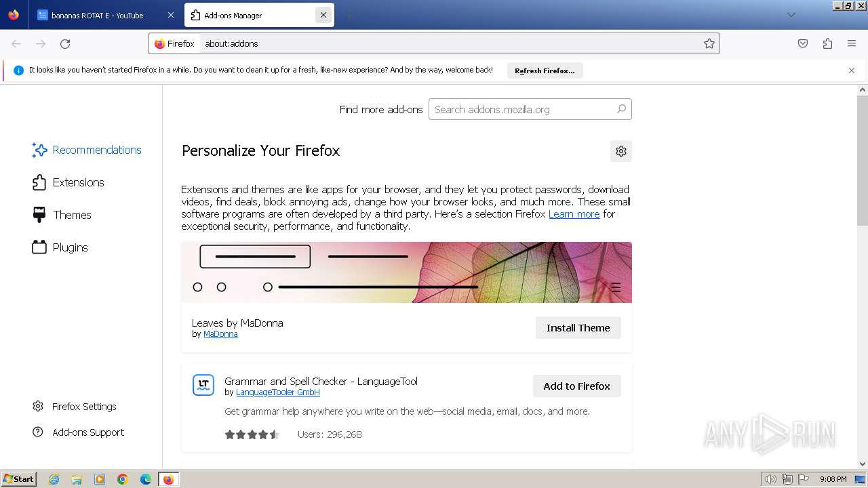
Task: Open a new tab with plus button
Action: point(349,15)
